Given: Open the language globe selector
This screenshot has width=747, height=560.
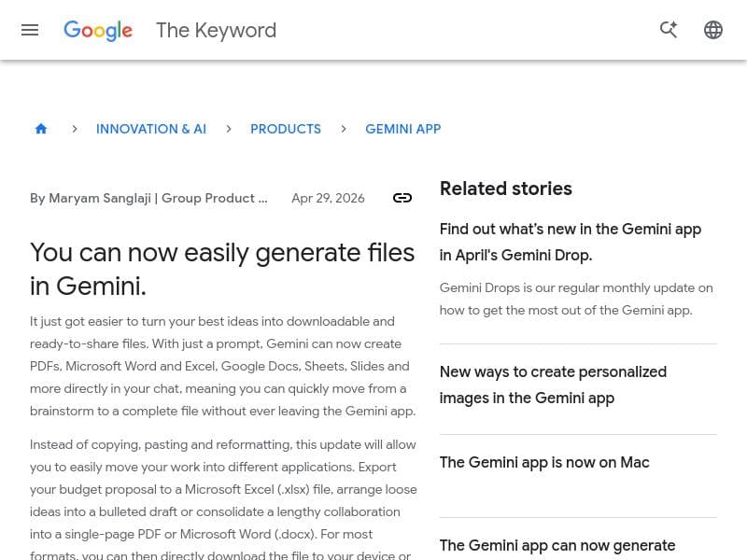Looking at the screenshot, I should tap(713, 30).
